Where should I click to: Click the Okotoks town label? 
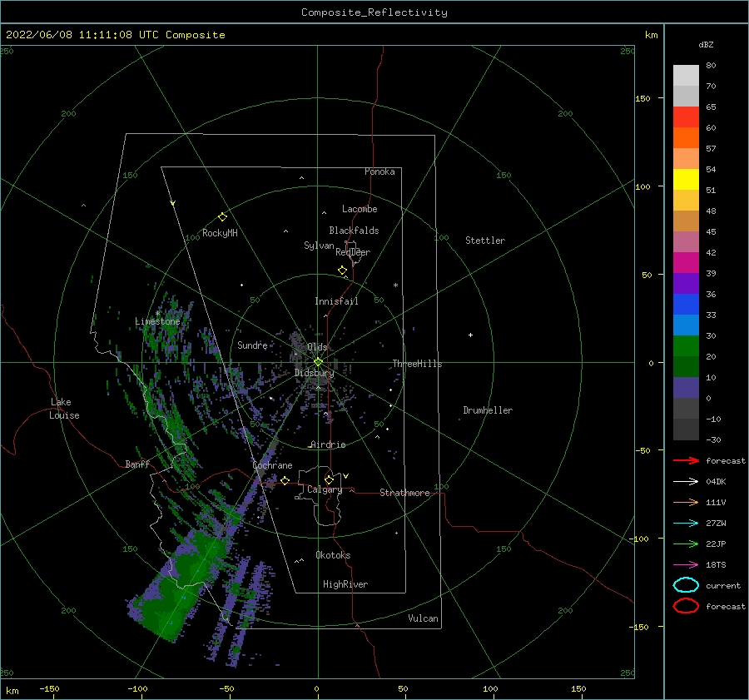pos(333,555)
